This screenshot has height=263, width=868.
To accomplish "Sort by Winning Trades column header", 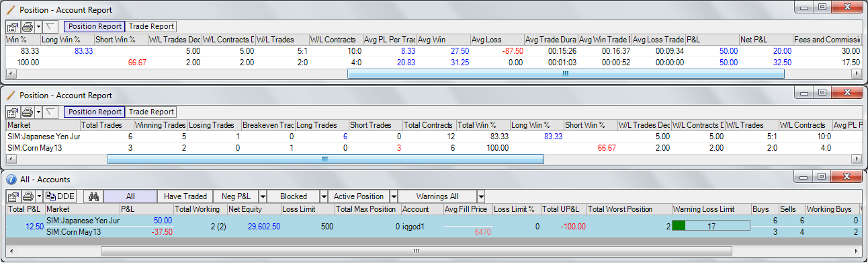I will pos(161,125).
